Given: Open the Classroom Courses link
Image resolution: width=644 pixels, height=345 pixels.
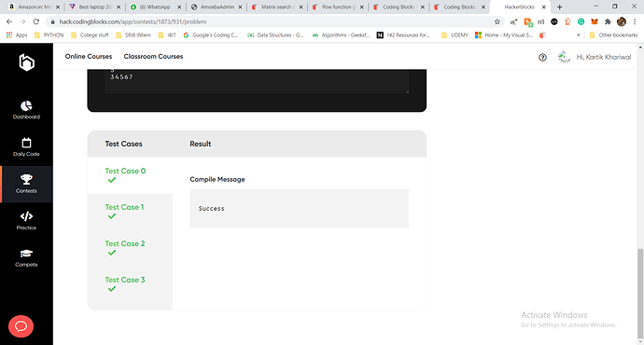Looking at the screenshot, I should pos(153,57).
